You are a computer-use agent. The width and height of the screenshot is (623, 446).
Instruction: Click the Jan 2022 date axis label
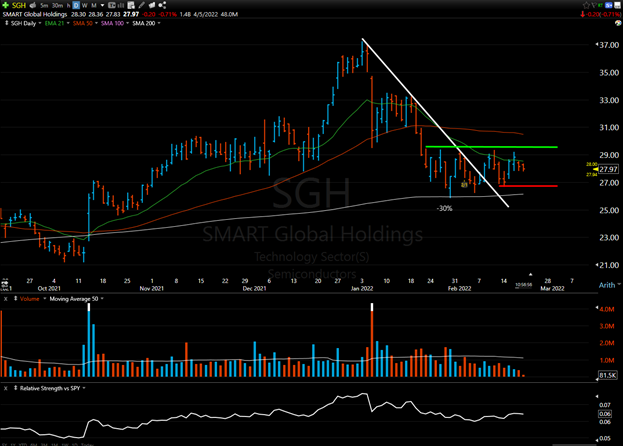tap(362, 288)
